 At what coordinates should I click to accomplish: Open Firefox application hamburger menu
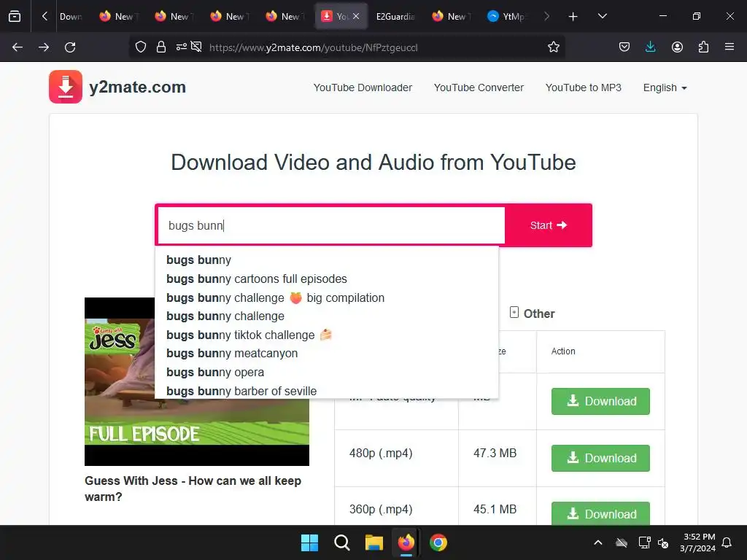(x=729, y=47)
